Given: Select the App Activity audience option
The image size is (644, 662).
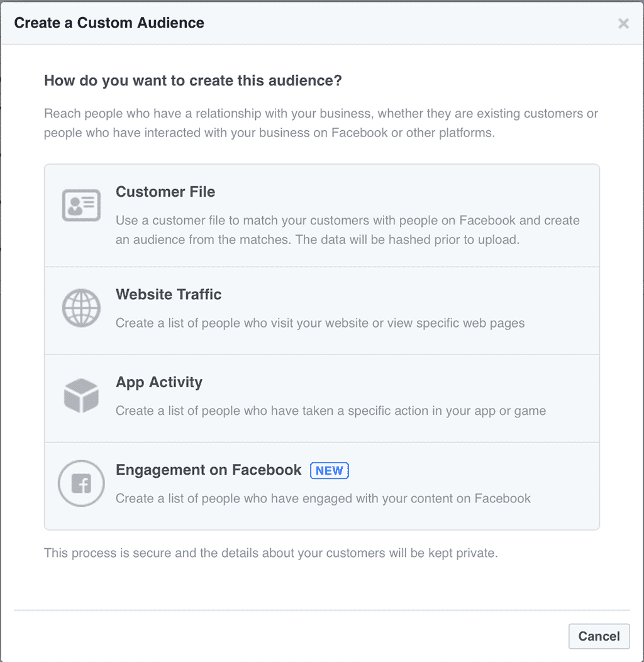Looking at the screenshot, I should pyautogui.click(x=322, y=396).
